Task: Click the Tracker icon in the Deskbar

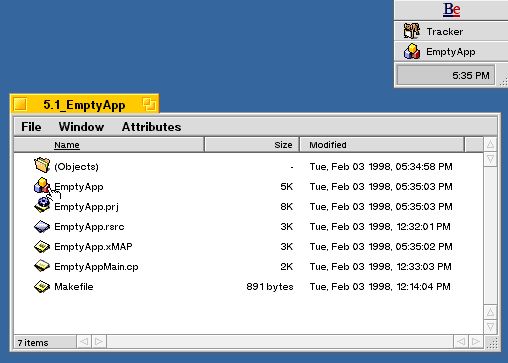Action: point(412,31)
